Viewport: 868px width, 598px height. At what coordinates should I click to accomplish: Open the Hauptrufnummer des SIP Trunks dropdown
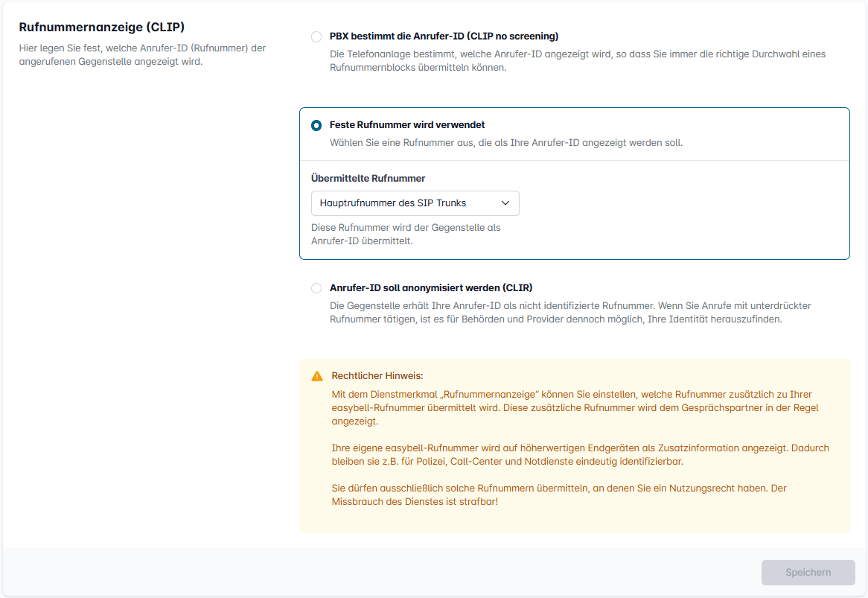click(x=406, y=203)
